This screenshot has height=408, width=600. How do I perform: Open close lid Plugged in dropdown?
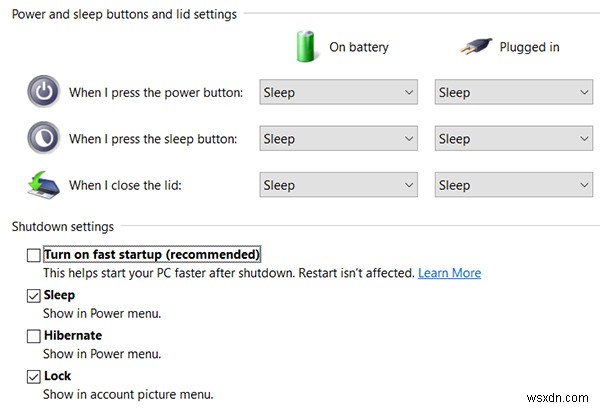pos(514,185)
